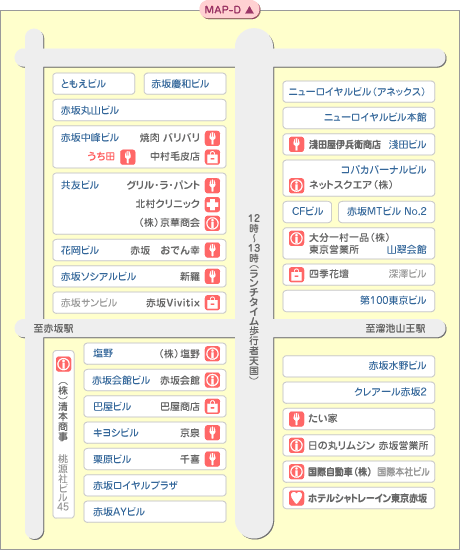Click info icon for 大分一村一品(株)

(x=296, y=238)
